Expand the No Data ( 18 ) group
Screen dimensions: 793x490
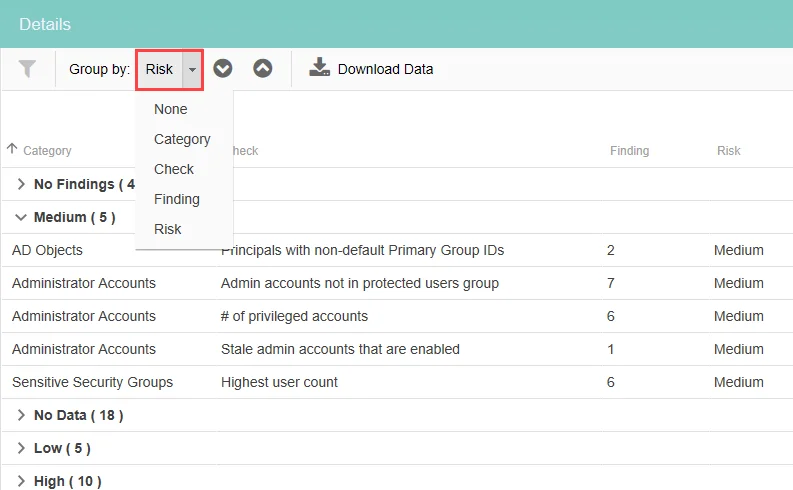coord(21,415)
